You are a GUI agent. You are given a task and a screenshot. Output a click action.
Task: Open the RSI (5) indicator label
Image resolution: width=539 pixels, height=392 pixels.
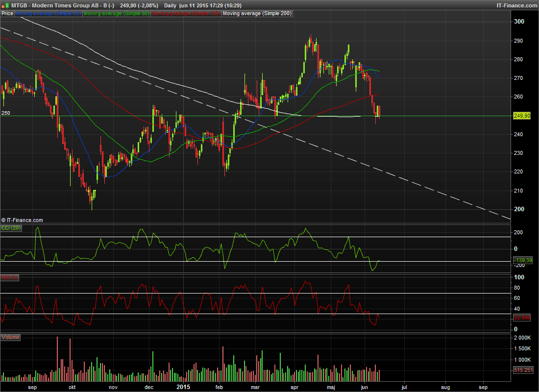[9, 277]
